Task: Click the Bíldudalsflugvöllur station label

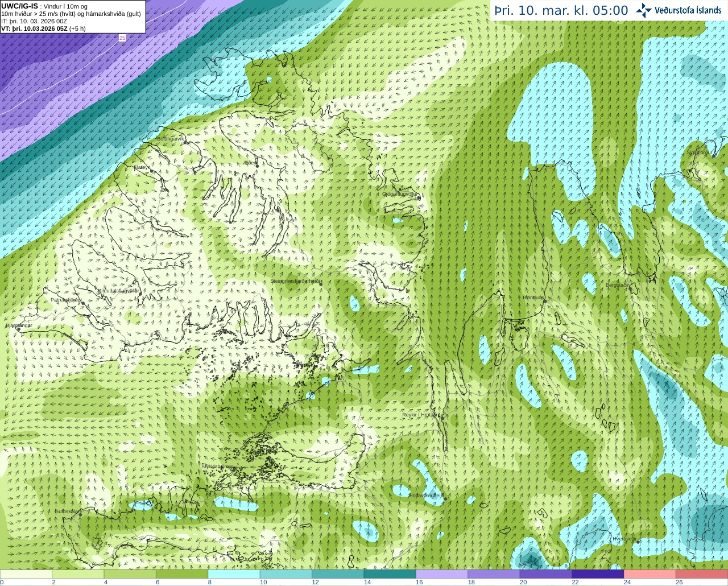Action: (x=118, y=291)
